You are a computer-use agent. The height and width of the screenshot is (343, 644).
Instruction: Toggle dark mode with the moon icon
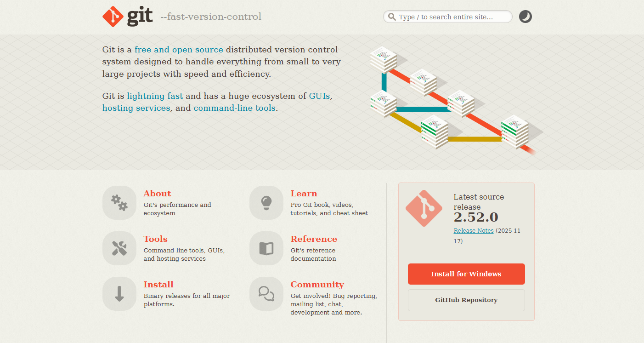pyautogui.click(x=525, y=17)
